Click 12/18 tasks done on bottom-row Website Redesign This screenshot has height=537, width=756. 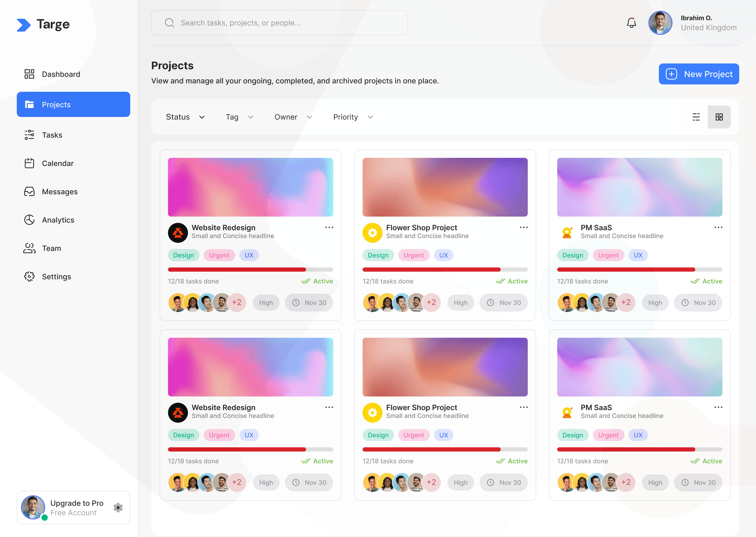[193, 461]
